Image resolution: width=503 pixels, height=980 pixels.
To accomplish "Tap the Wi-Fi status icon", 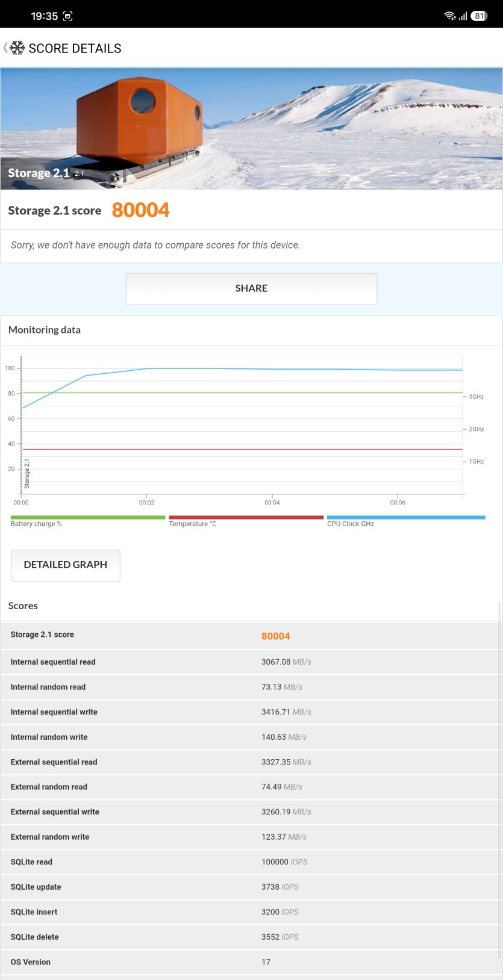I will [x=450, y=16].
